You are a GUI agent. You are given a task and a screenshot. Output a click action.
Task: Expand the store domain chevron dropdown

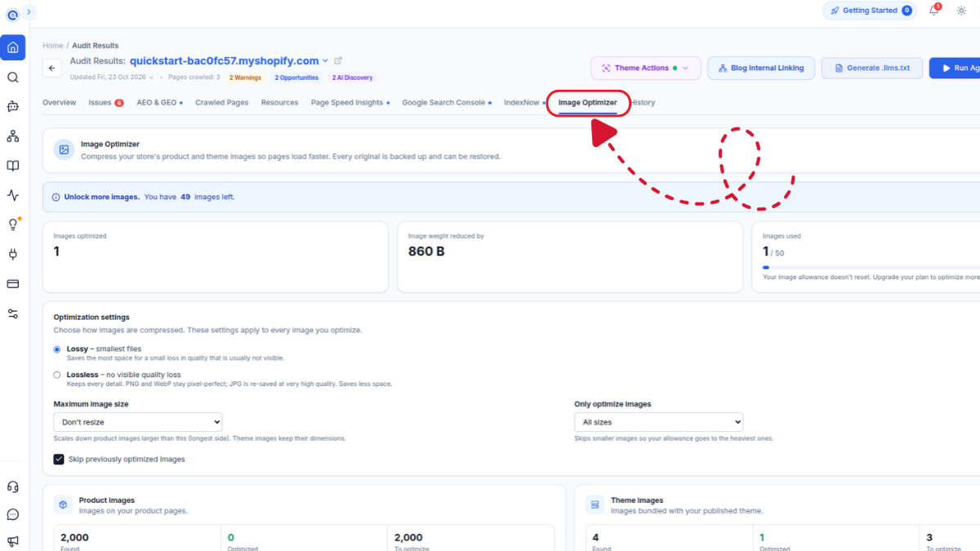pyautogui.click(x=325, y=60)
